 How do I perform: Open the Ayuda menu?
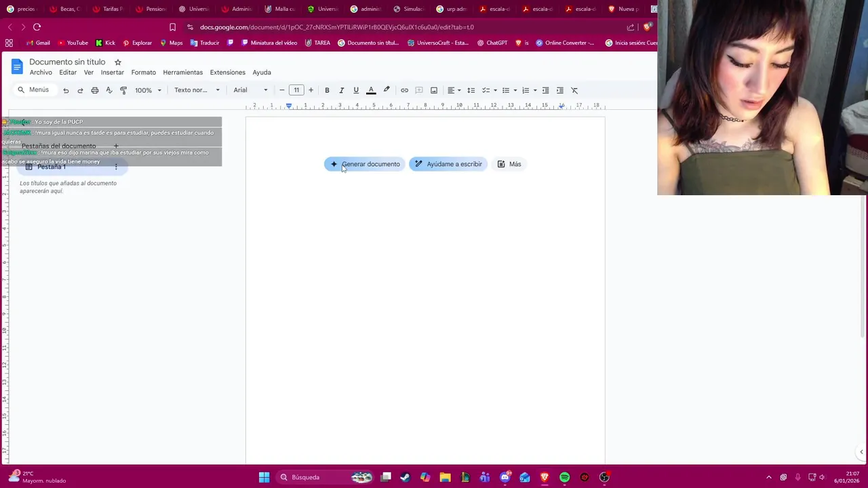(262, 73)
